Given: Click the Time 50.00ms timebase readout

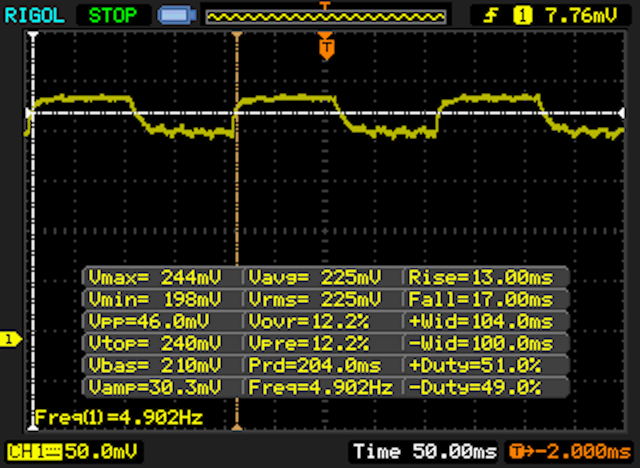Looking at the screenshot, I should pos(425,452).
